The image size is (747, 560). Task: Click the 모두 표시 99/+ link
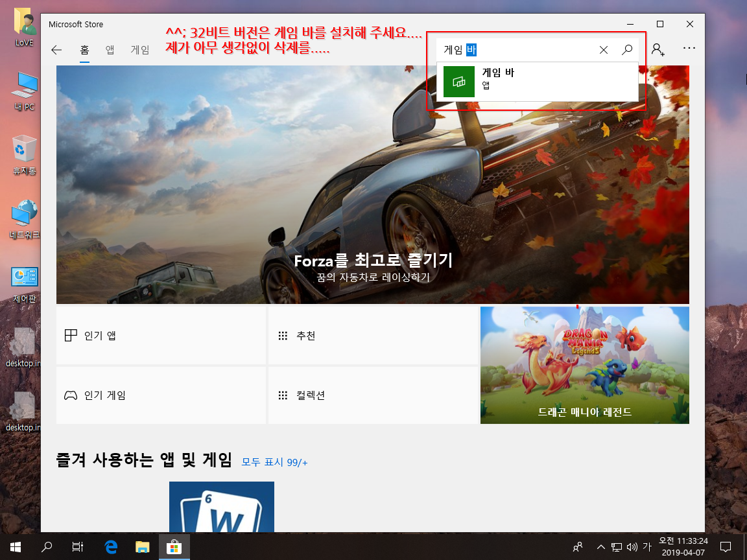point(274,462)
